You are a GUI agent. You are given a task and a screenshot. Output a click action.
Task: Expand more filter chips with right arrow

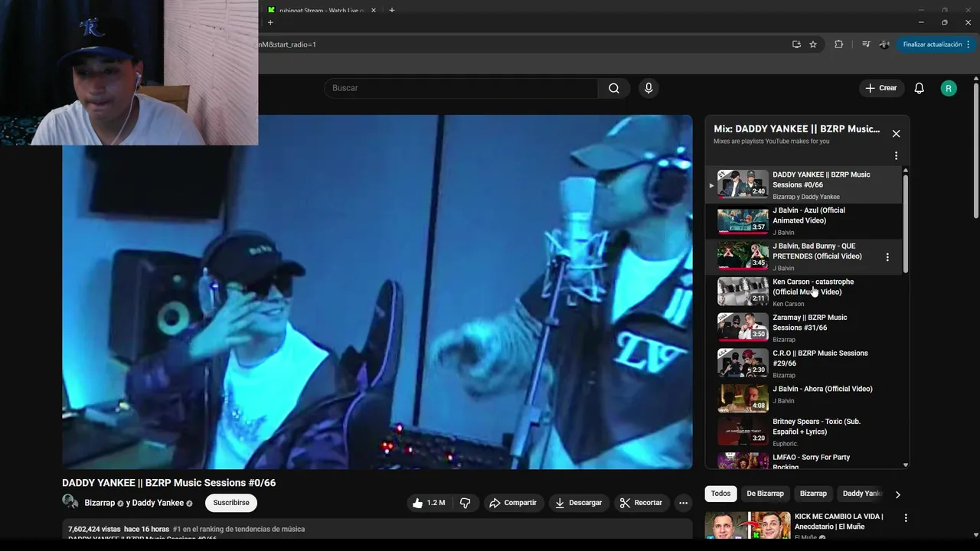[x=898, y=494]
